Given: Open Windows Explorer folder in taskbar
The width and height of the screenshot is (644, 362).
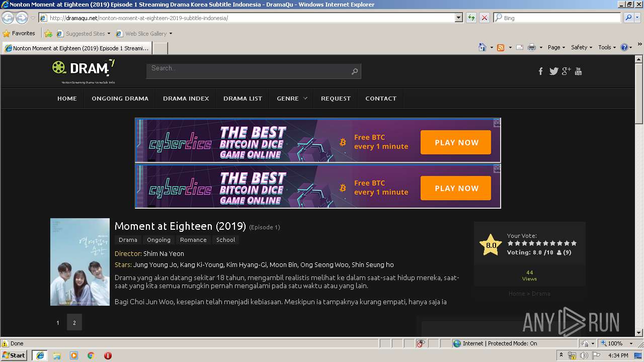Looking at the screenshot, I should (57, 355).
